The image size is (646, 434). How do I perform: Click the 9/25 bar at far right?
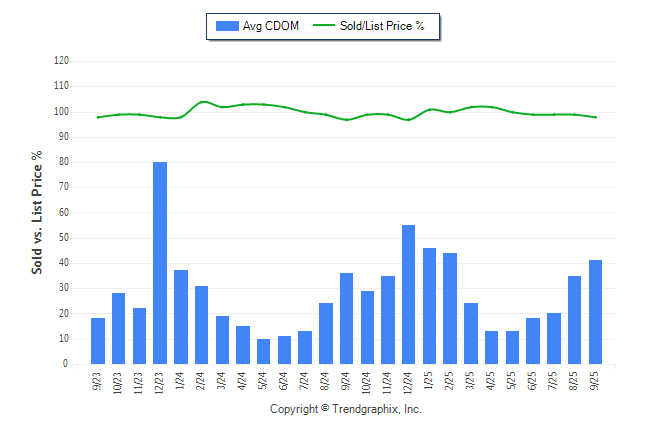coord(596,312)
